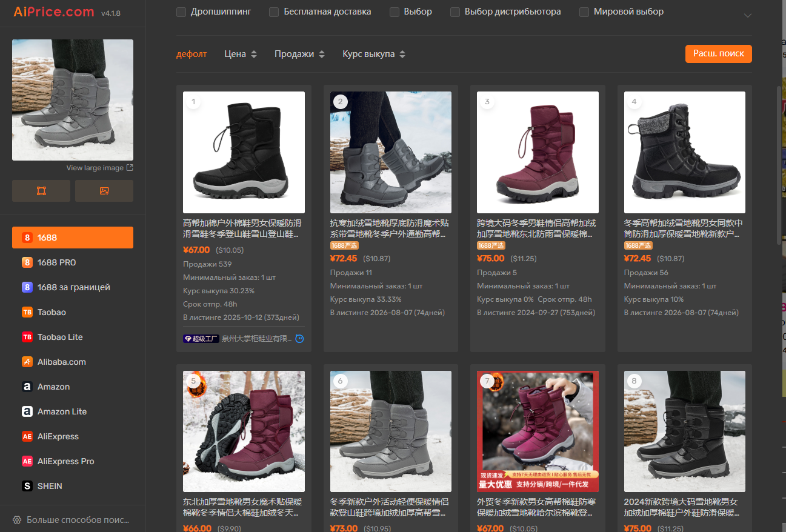
Task: Click the Amazon 'a' icon
Action: tap(27, 387)
